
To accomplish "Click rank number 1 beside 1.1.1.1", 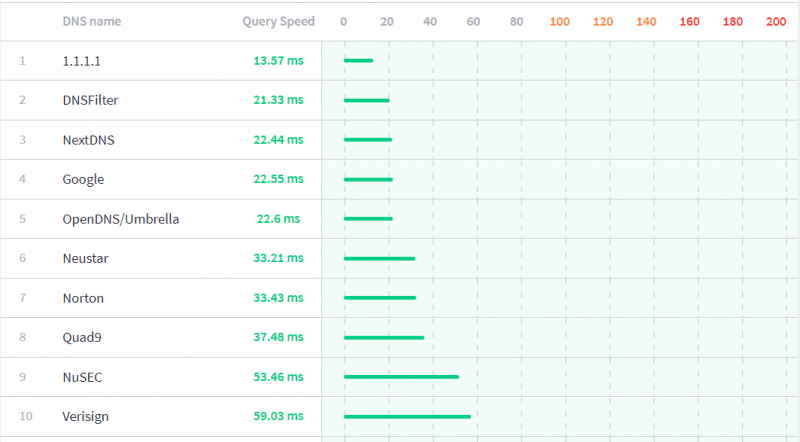I will 22,61.
